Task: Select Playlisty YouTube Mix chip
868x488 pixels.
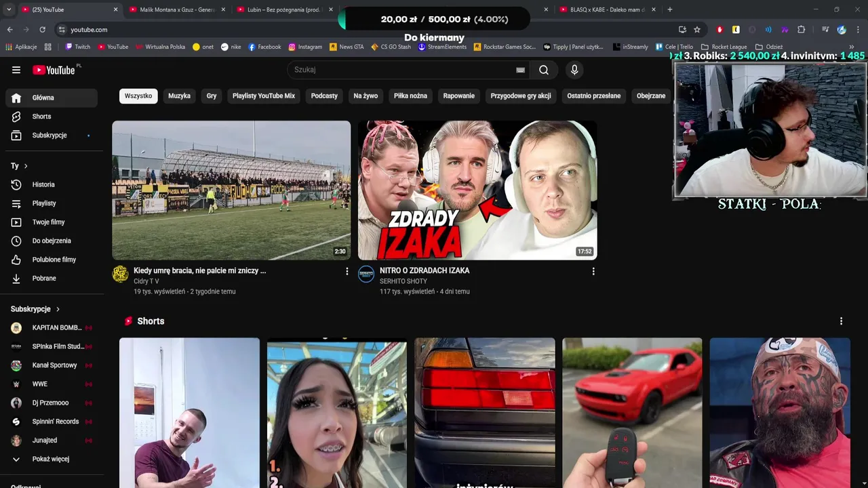Action: click(x=264, y=96)
